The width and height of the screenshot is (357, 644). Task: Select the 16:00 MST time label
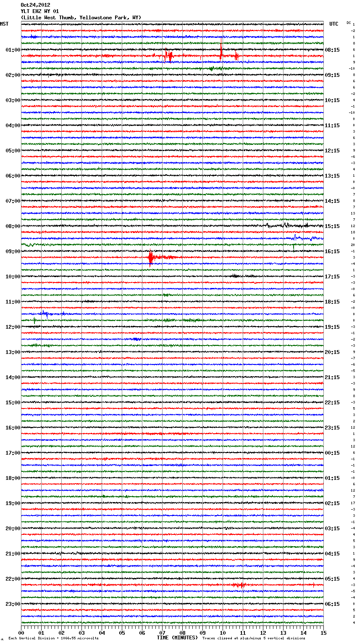pyautogui.click(x=13, y=428)
